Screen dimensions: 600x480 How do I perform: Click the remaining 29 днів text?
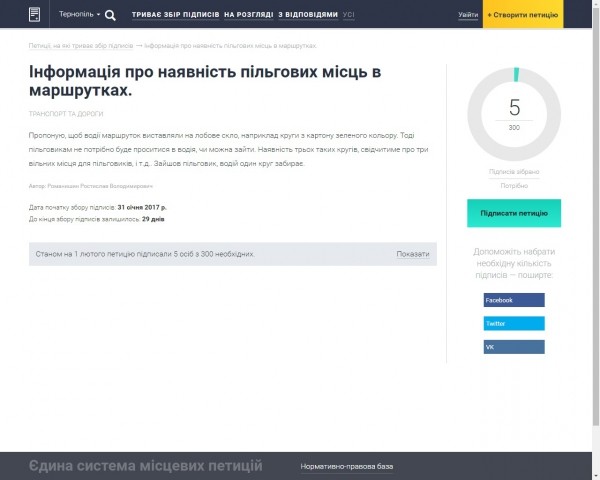(x=153, y=219)
